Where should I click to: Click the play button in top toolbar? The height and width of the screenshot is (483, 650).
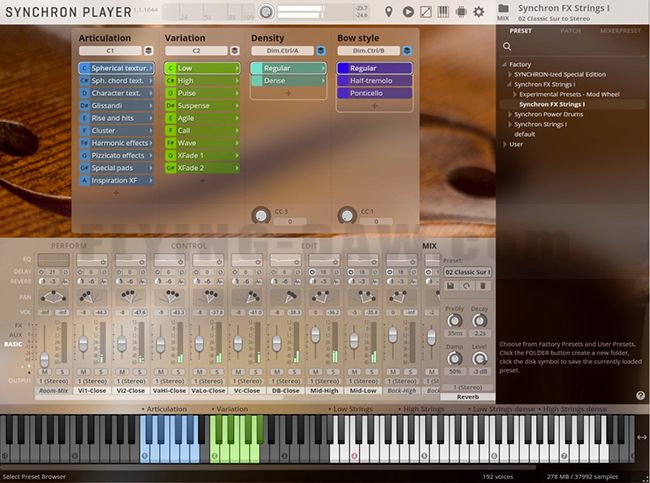(x=408, y=12)
